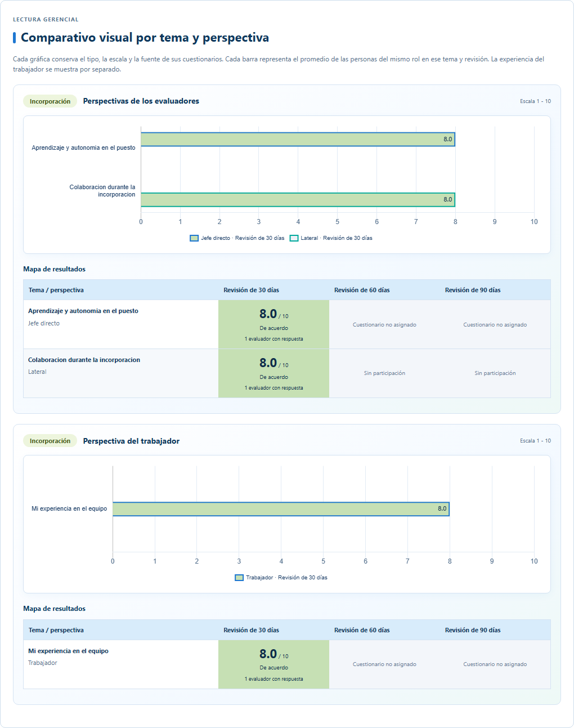Click the Trabajador role label in table
Image resolution: width=574 pixels, height=728 pixels.
coord(43,663)
